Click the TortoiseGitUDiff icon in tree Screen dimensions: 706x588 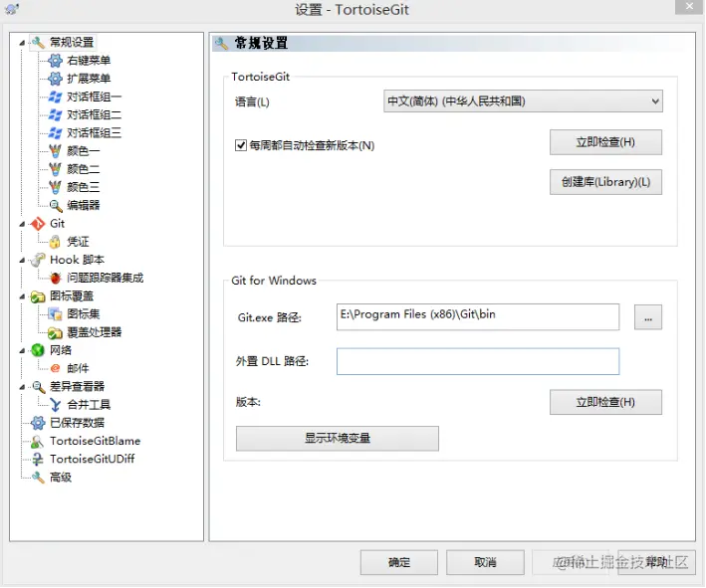point(38,460)
